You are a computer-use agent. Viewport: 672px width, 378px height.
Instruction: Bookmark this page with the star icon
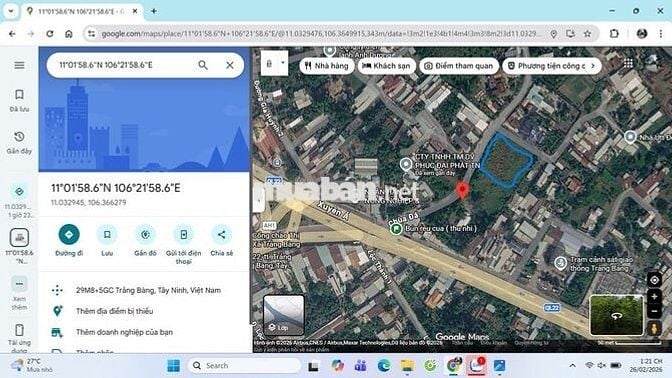click(588, 33)
